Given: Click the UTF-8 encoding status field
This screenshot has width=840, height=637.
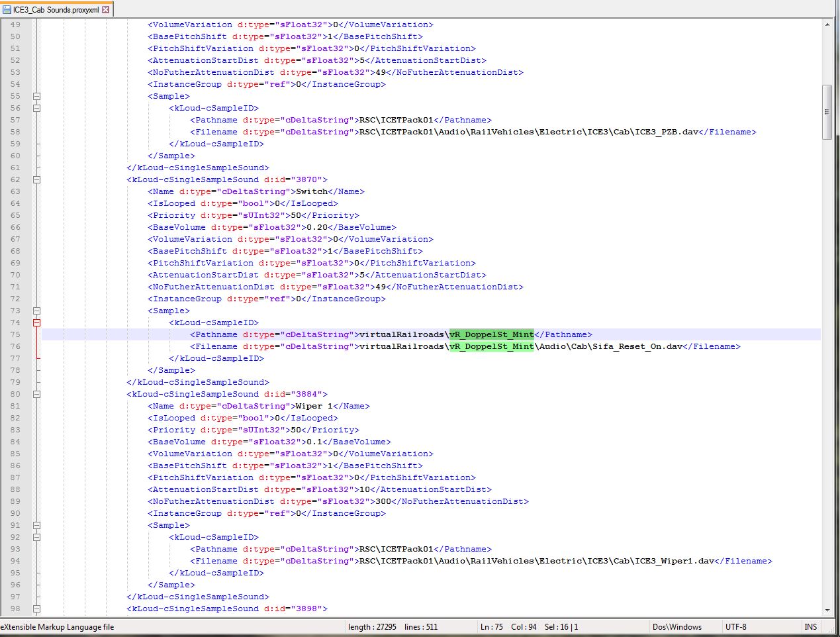Looking at the screenshot, I should (735, 626).
